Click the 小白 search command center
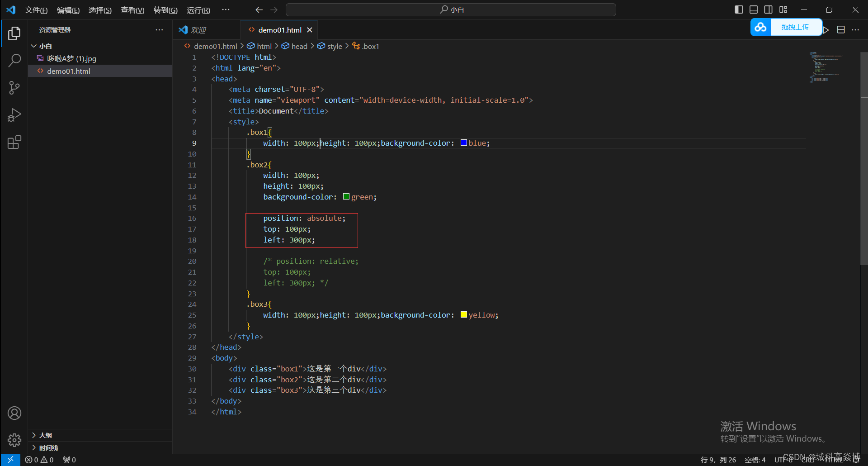 point(451,10)
